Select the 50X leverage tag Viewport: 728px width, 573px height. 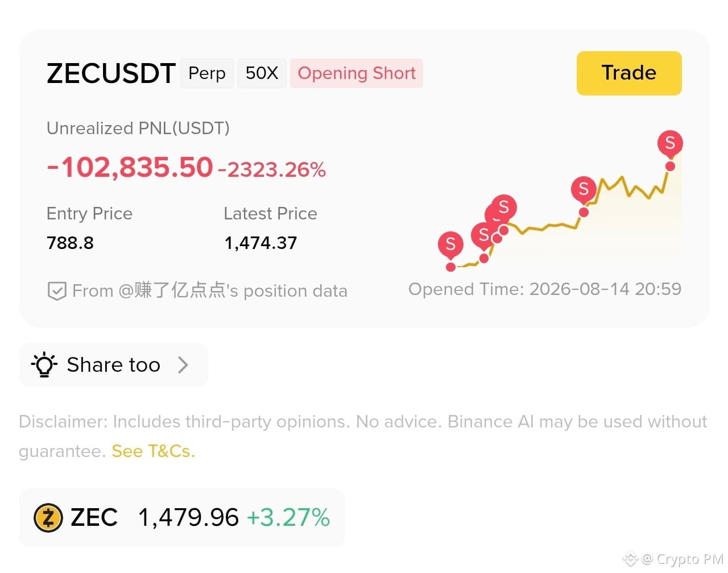(262, 73)
